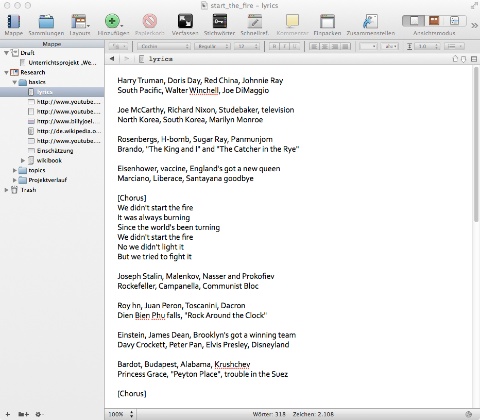480x420 pixels.
Task: Click the Zusammenstellen compile icon
Action: point(370,21)
